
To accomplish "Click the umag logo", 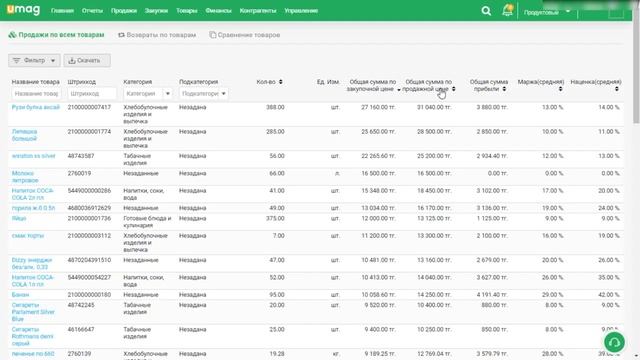I will click(23, 9).
